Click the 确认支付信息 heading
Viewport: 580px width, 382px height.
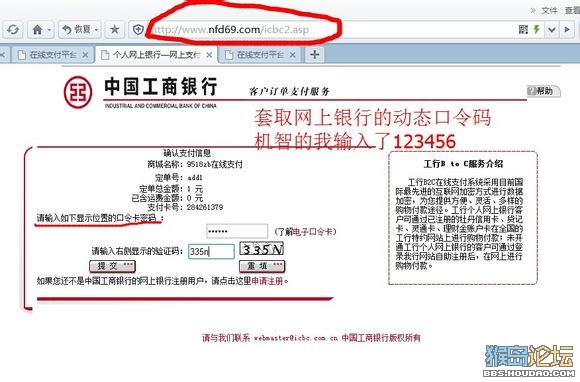(187, 153)
